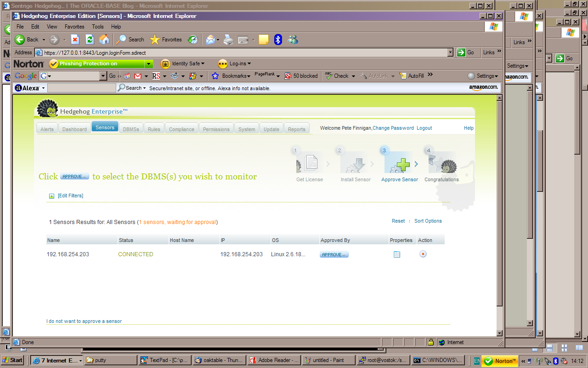Open the Messenger people icon

click(x=293, y=40)
